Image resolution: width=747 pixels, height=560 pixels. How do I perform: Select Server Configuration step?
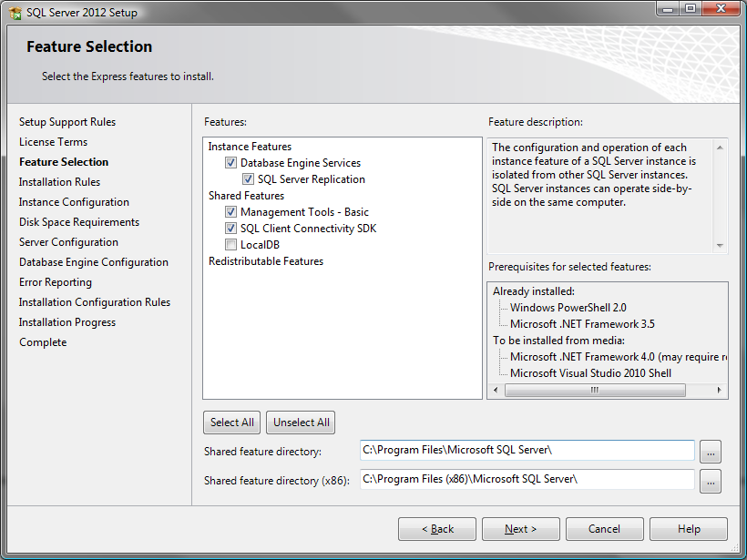click(x=68, y=242)
